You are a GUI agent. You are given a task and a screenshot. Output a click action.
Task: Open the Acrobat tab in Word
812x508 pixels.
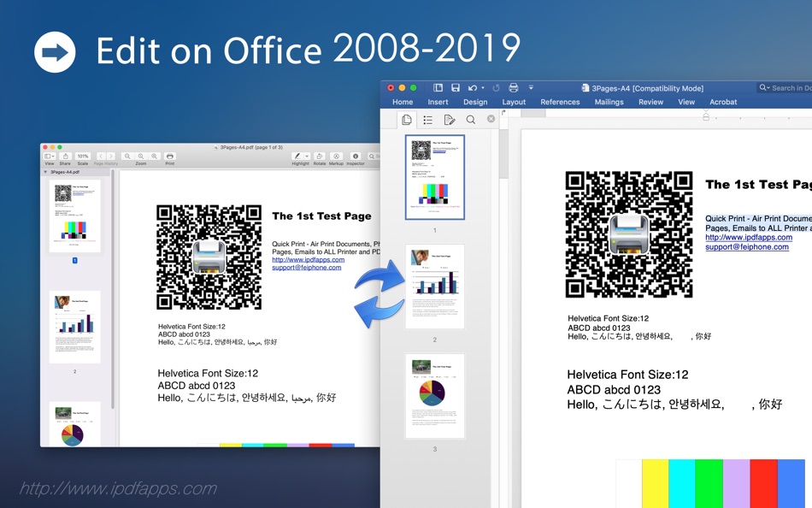click(723, 102)
